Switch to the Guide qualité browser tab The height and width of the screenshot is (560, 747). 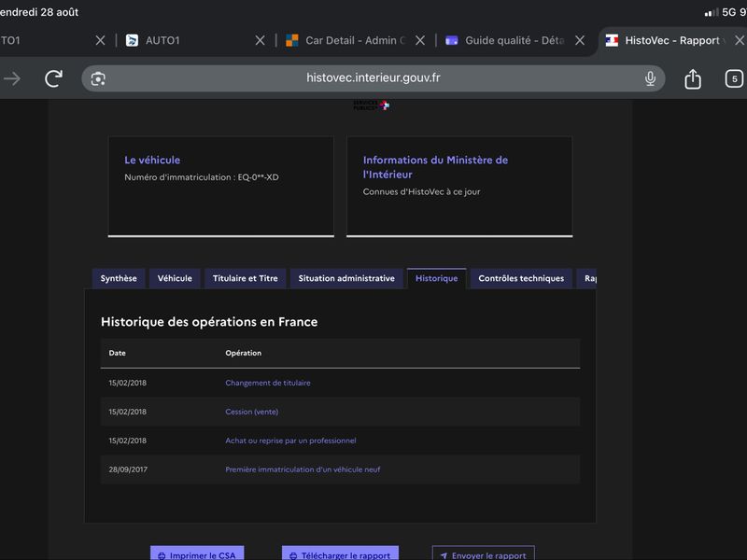point(516,40)
